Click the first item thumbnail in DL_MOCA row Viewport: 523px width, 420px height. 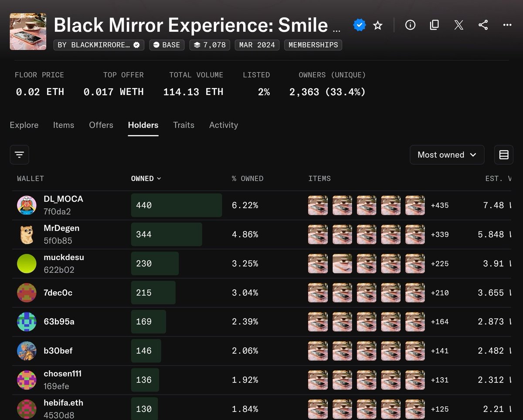coord(318,205)
